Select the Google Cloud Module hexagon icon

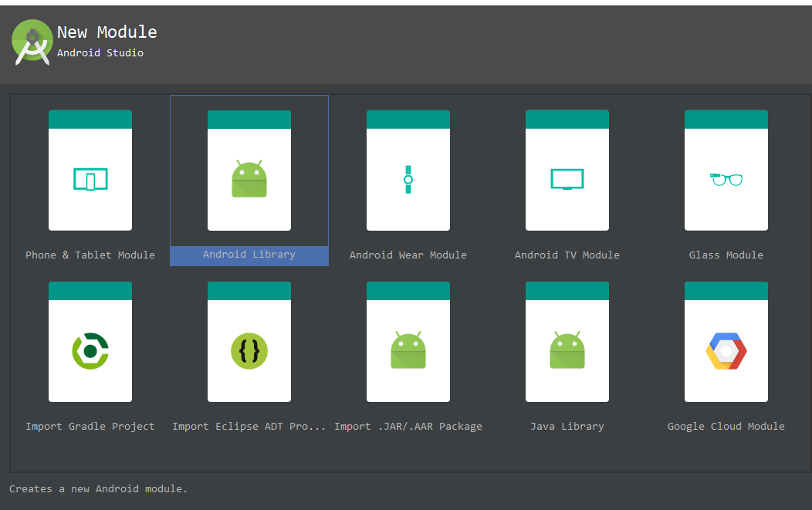coord(726,351)
